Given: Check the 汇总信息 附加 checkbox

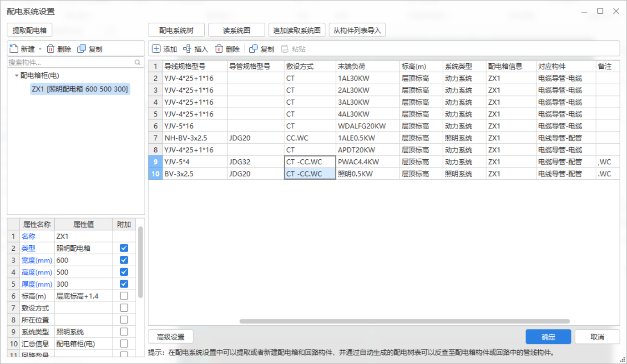Looking at the screenshot, I should 124,344.
